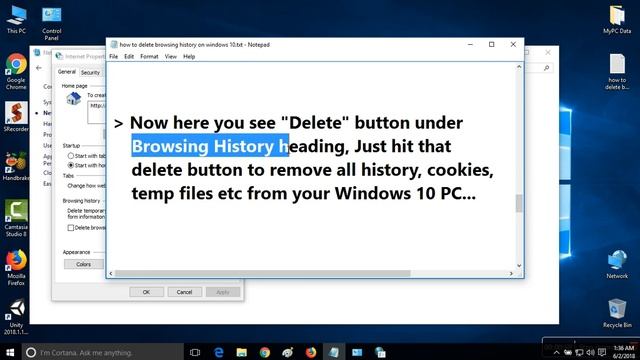Screen dimensions: 640x360
Task: Click Notepad's vertical scrollbar down arrow
Action: tap(519, 265)
